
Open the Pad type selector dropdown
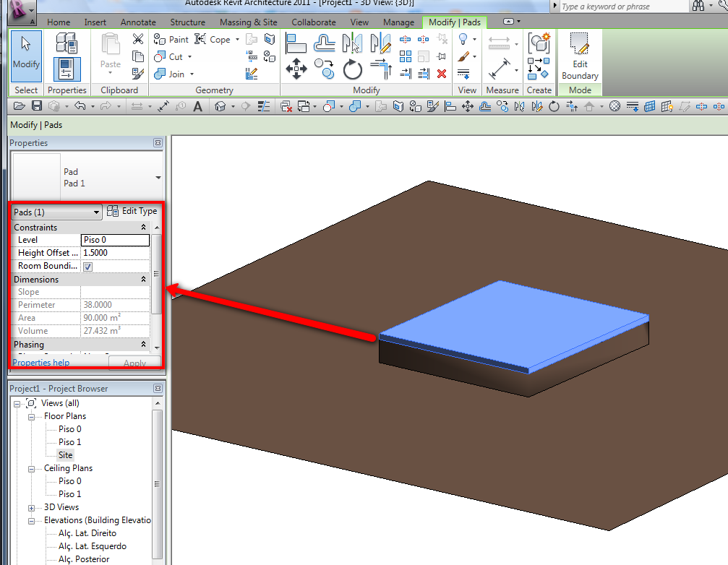point(158,178)
